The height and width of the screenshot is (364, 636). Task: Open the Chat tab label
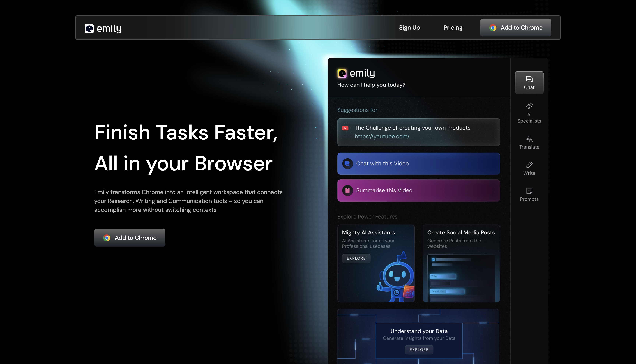(529, 87)
